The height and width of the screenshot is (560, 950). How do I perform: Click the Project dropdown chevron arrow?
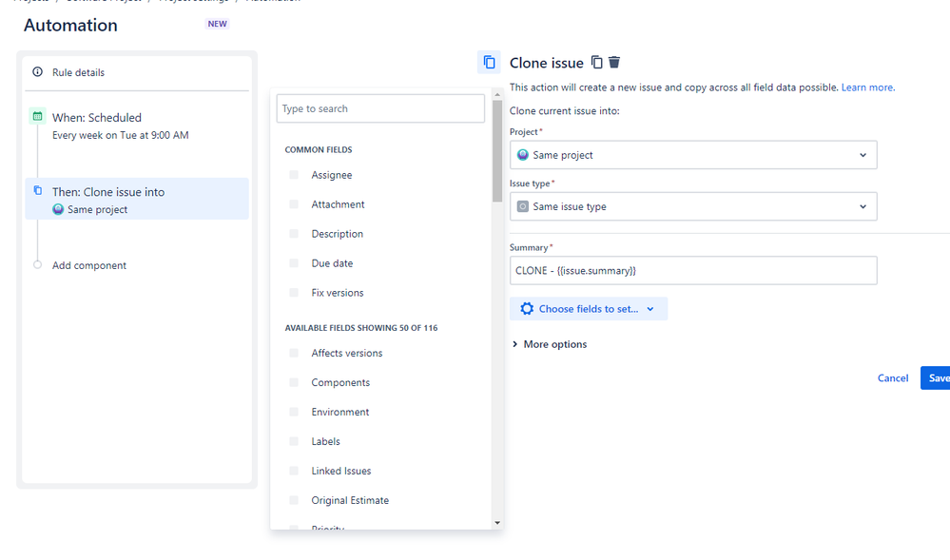tap(863, 155)
